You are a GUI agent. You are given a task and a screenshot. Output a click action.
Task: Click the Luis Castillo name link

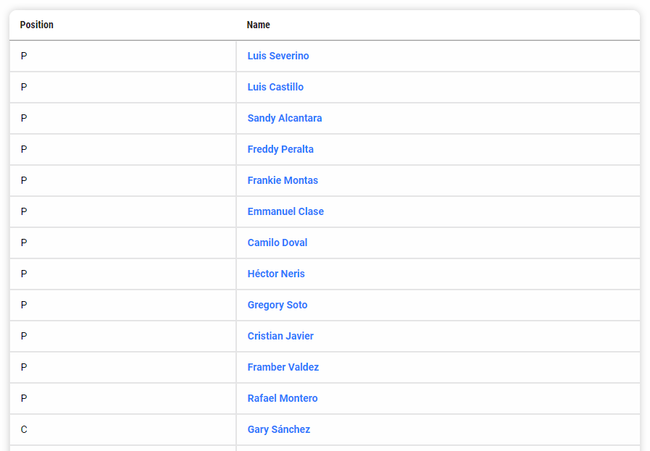tap(275, 87)
